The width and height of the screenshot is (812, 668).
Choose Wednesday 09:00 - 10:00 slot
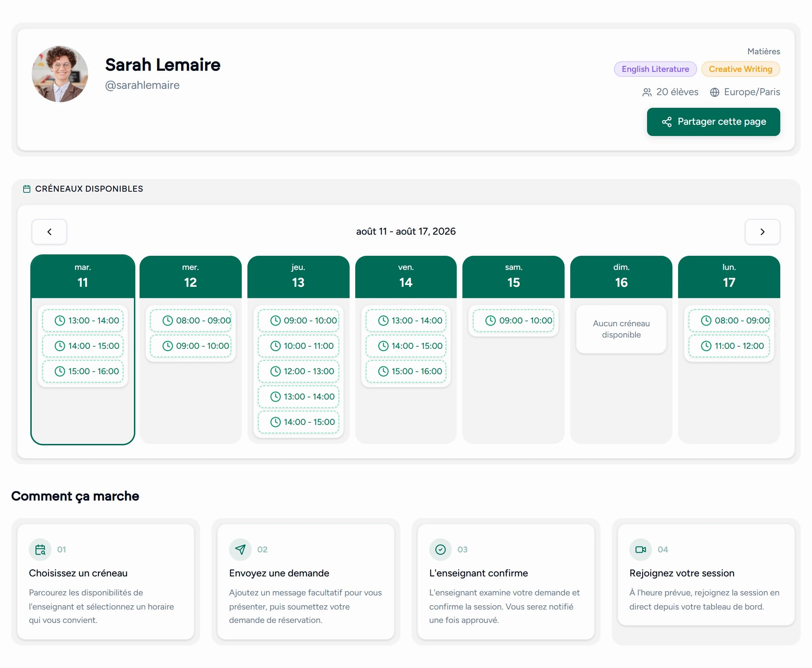(x=191, y=346)
